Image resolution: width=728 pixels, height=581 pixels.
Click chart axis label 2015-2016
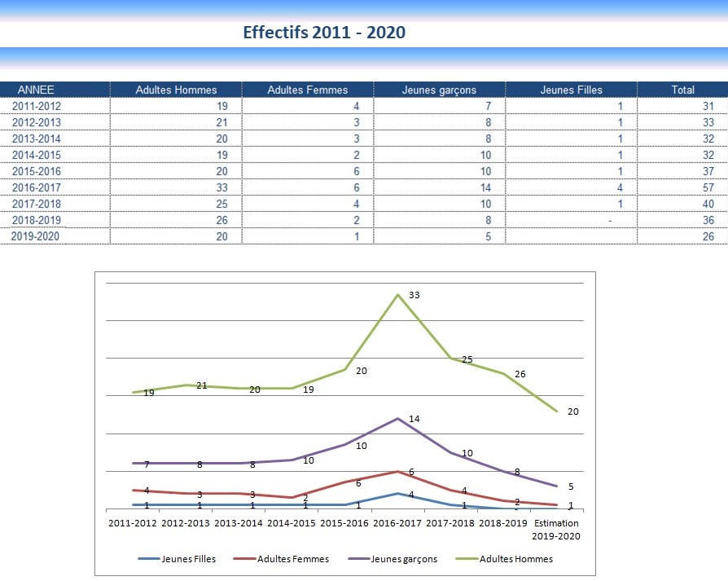coord(344,523)
